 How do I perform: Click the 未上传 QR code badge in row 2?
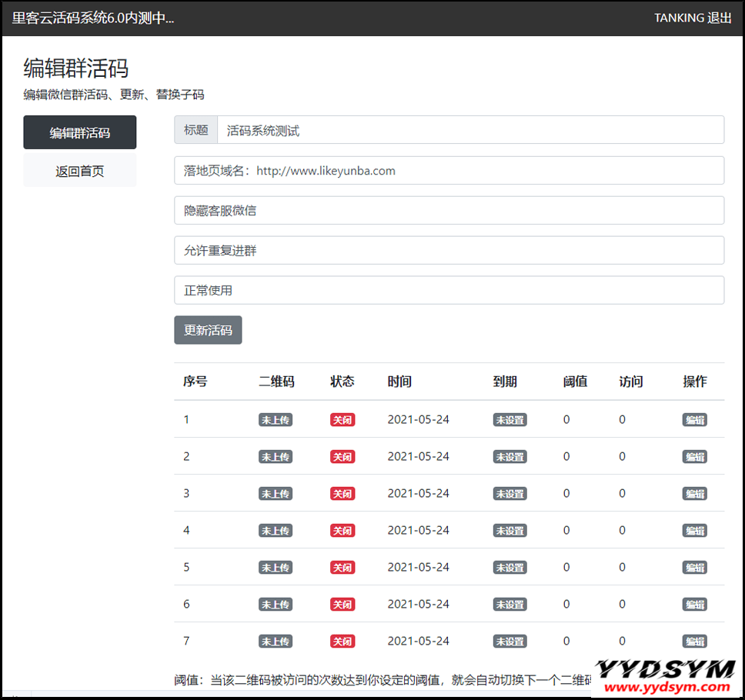point(275,457)
